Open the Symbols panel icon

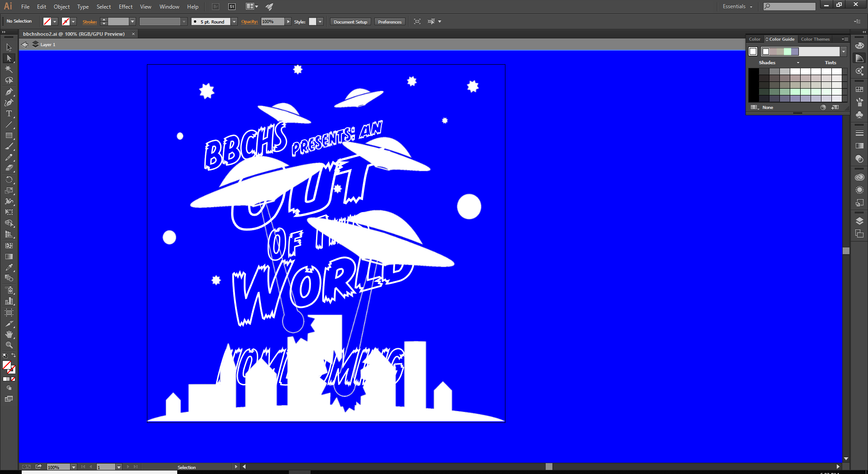[859, 115]
